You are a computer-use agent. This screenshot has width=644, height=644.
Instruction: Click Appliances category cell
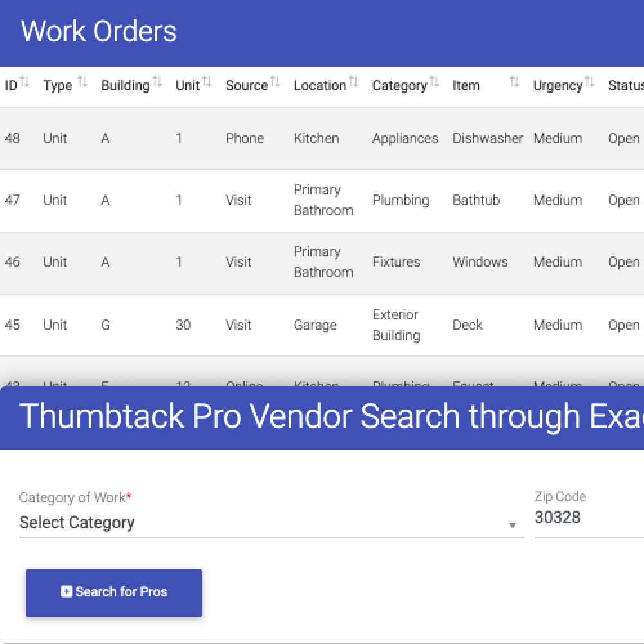coord(405,138)
